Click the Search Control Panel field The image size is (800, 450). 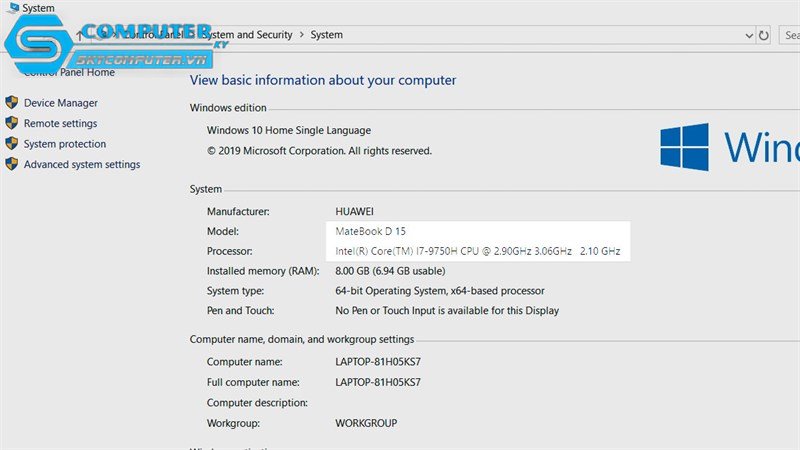pos(789,35)
